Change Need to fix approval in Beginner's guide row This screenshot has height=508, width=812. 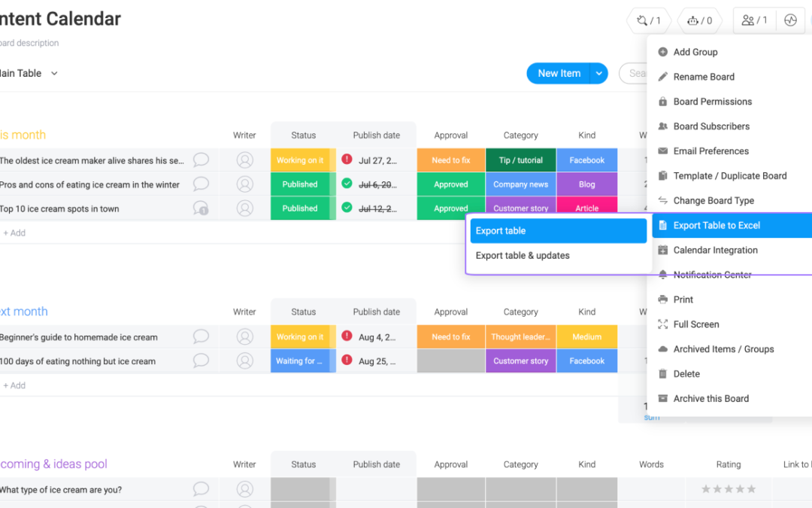[451, 337]
